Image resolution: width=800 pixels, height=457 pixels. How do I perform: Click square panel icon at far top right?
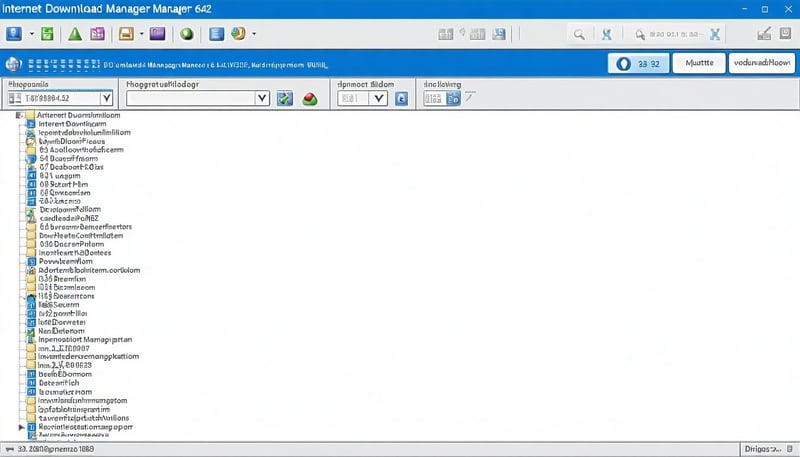point(785,34)
